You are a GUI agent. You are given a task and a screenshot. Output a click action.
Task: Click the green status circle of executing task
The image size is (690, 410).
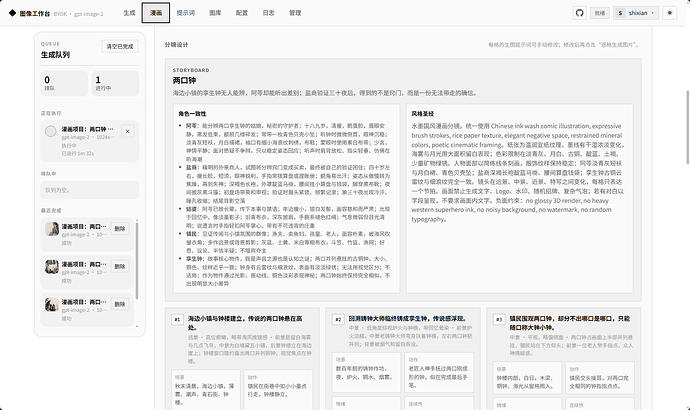51,131
